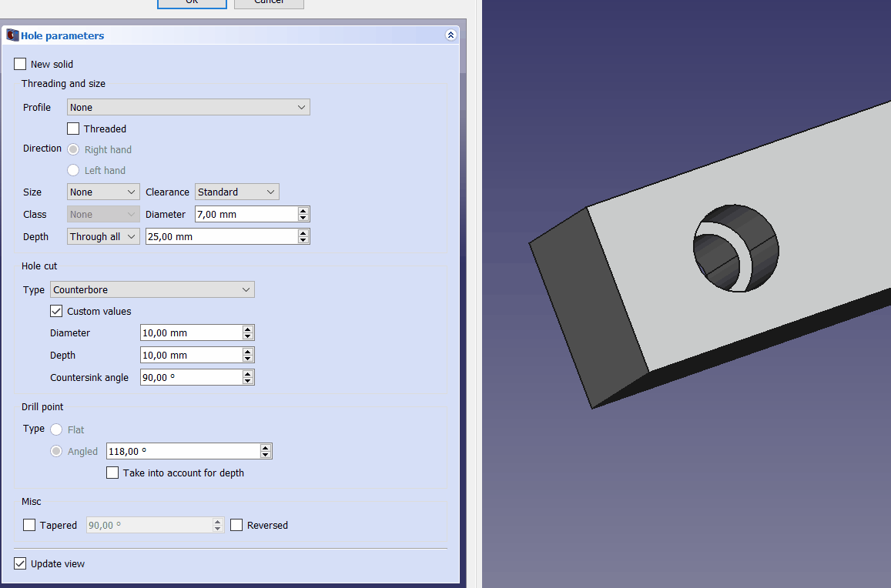Select Right hand direction radio
This screenshot has height=588, width=891.
pos(73,149)
